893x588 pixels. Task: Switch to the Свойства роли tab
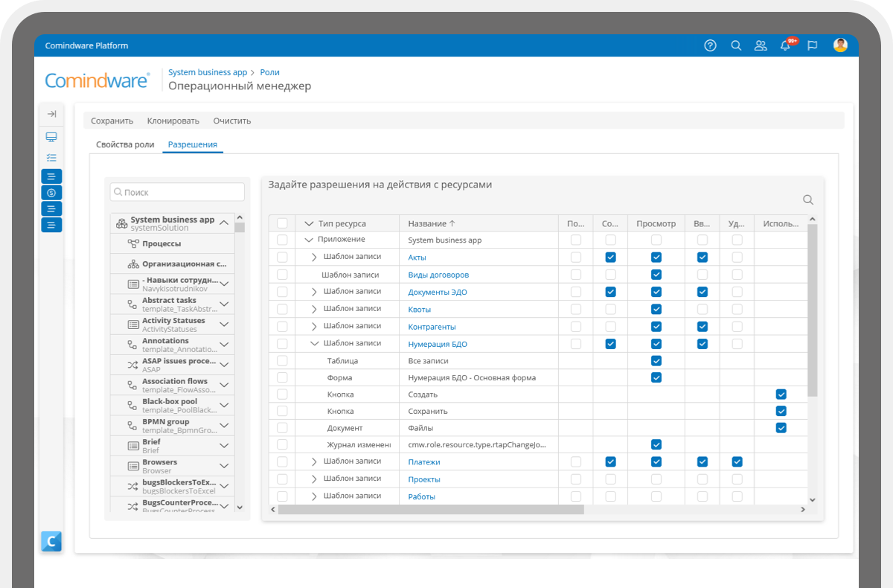click(x=125, y=144)
